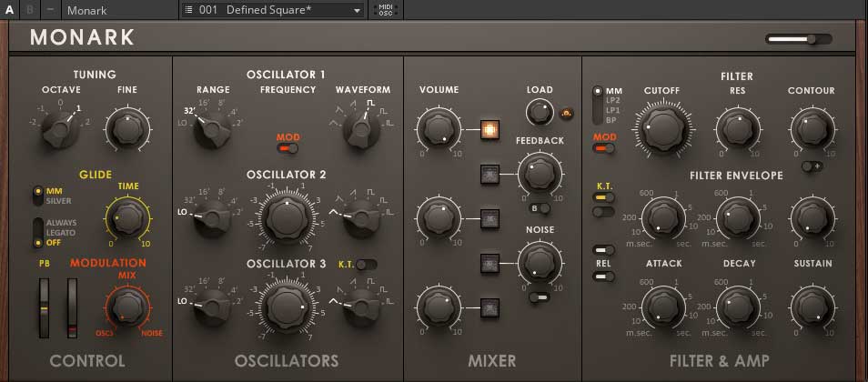Click the Feedback knob
The height and width of the screenshot is (382, 868).
coord(540,174)
